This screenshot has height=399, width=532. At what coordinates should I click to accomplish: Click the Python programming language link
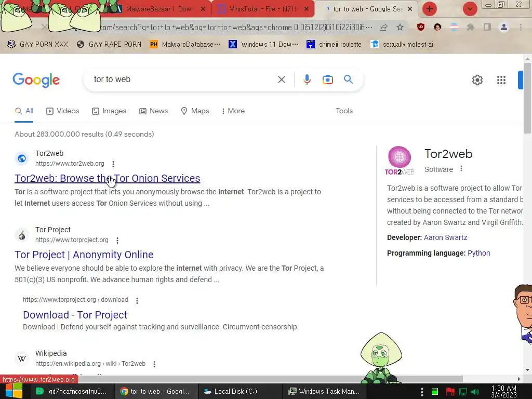(478, 253)
